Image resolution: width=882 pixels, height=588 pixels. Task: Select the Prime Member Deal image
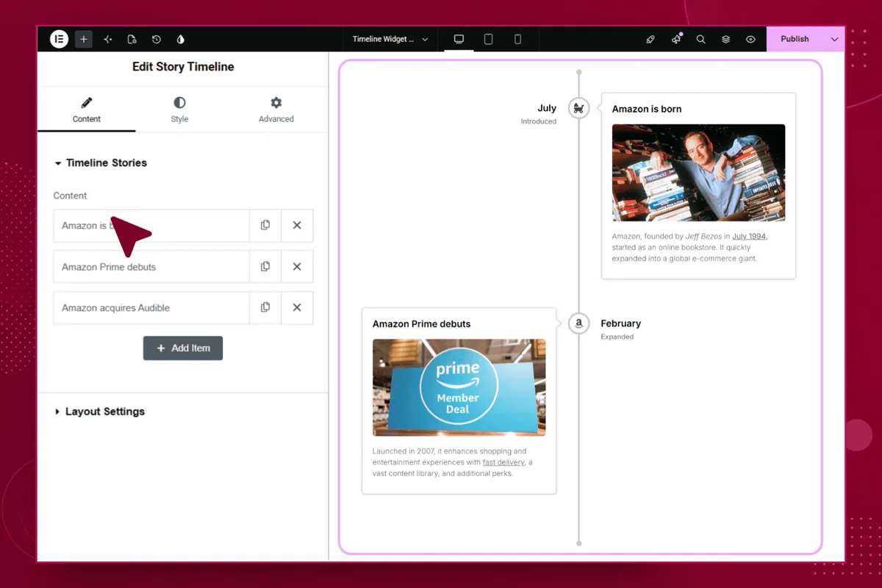pos(459,387)
